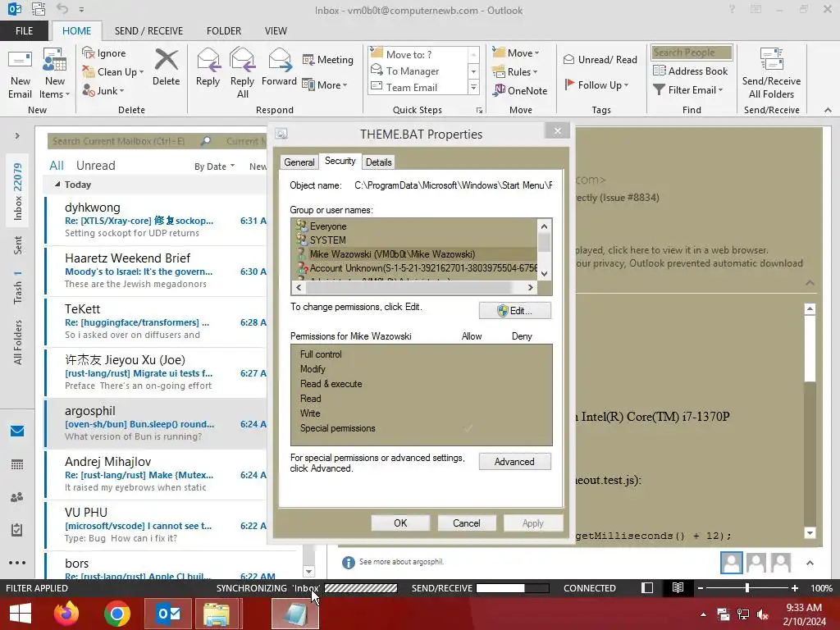The width and height of the screenshot is (840, 630).
Task: Switch to VIEW ribbon tab
Action: 276,30
